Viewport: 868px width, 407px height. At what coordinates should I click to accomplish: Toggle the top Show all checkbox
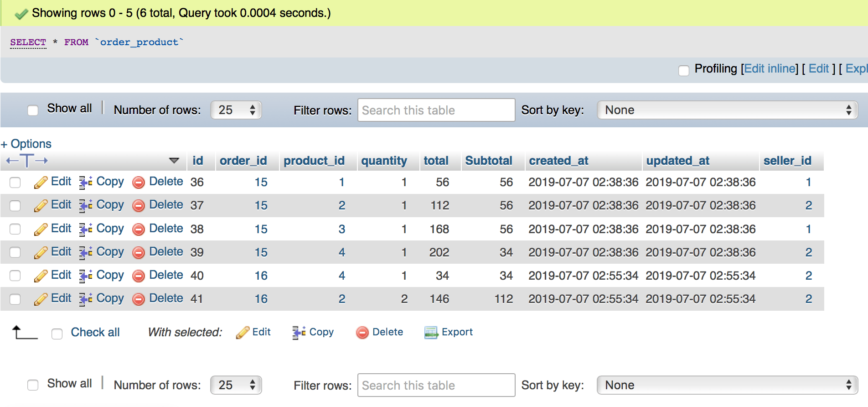tap(33, 110)
